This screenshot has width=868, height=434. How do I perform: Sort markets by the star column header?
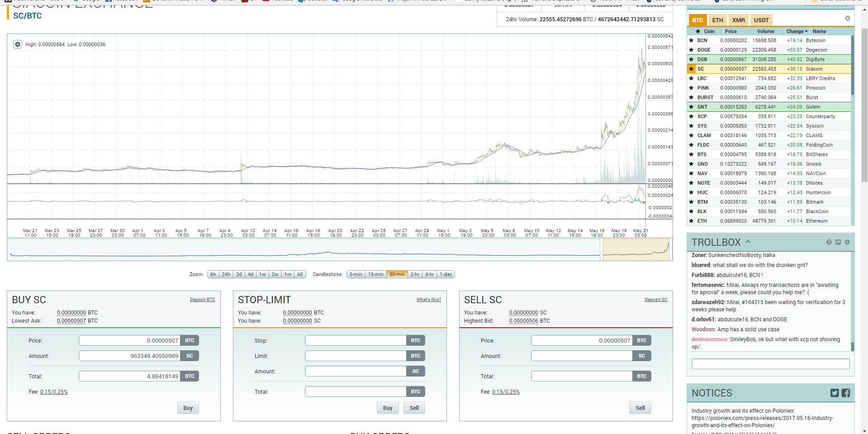(x=698, y=31)
